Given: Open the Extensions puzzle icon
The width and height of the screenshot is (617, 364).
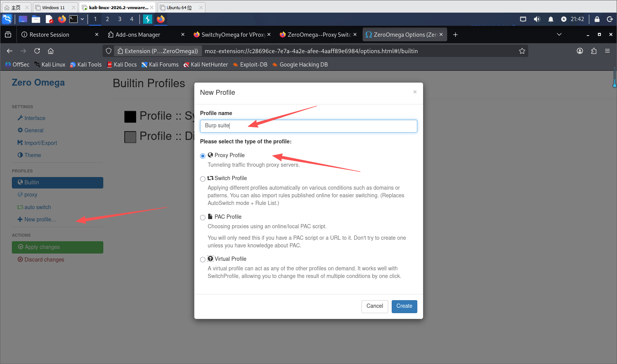Looking at the screenshot, I should point(594,51).
